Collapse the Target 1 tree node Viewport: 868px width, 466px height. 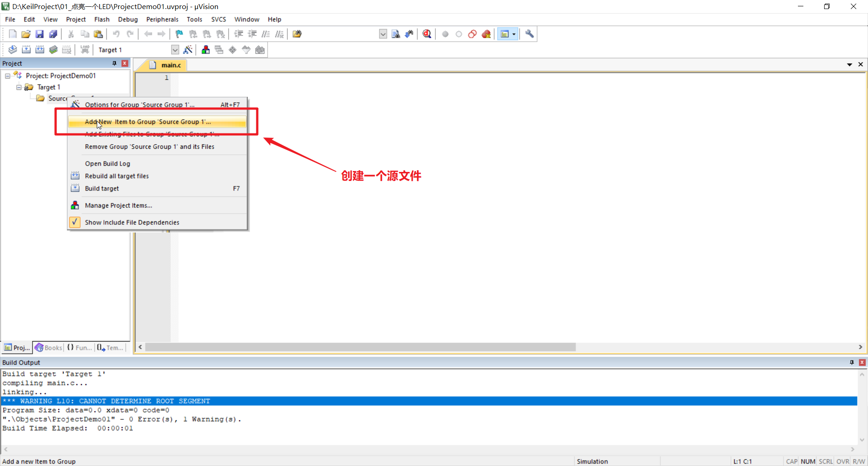[x=19, y=87]
